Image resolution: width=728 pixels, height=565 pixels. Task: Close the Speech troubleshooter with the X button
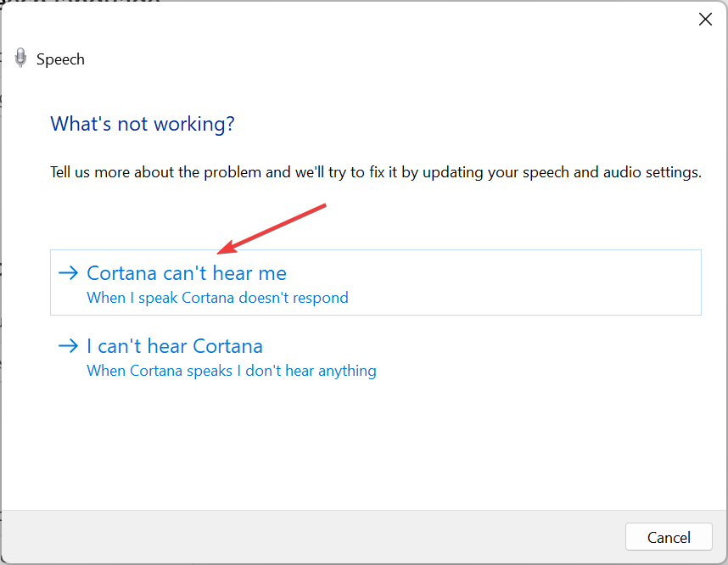(705, 19)
